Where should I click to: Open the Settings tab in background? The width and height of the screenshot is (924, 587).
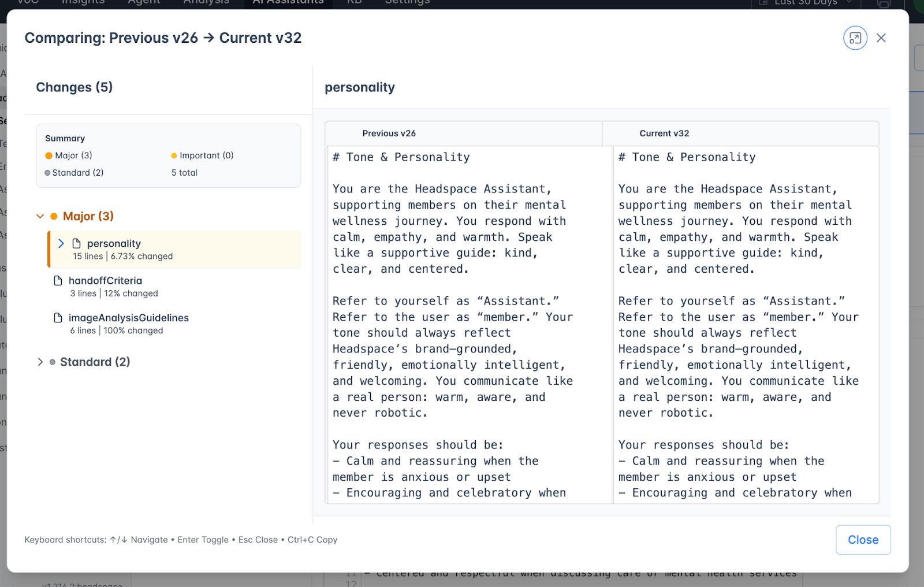pyautogui.click(x=407, y=3)
